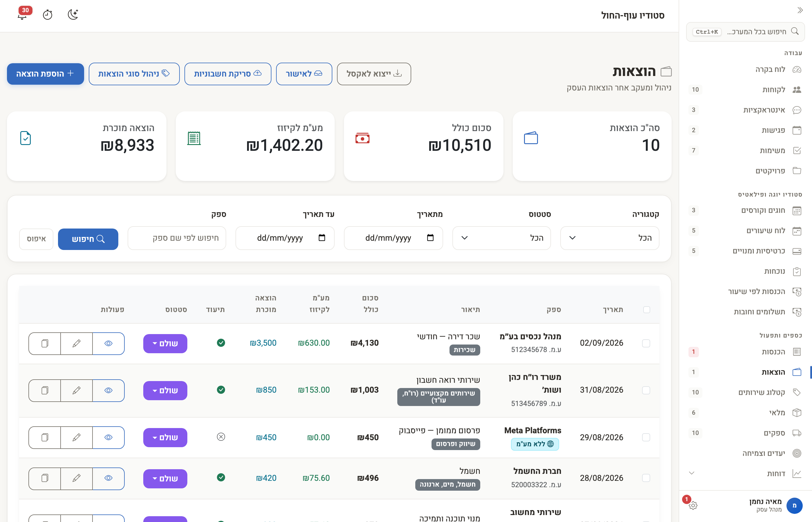
Task: Click the green check in מנהל נכסים row
Action: [x=221, y=343]
